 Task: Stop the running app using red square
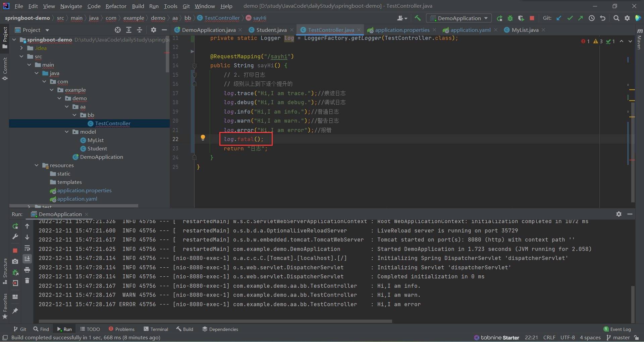[x=532, y=18]
